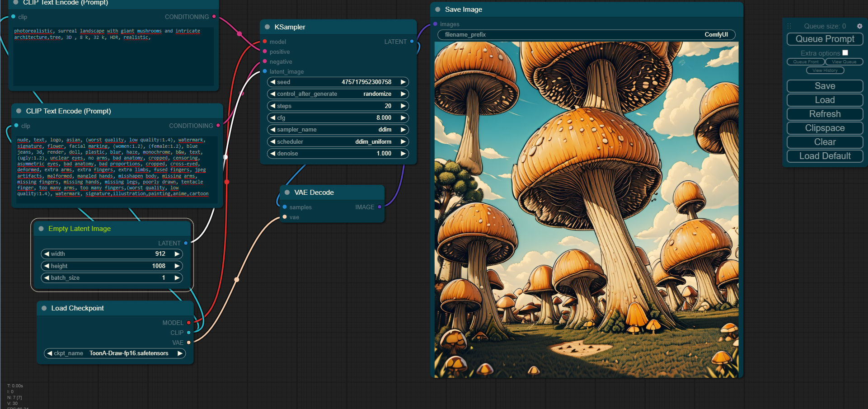Collapse the Save Image node
This screenshot has width=868, height=409.
(438, 9)
